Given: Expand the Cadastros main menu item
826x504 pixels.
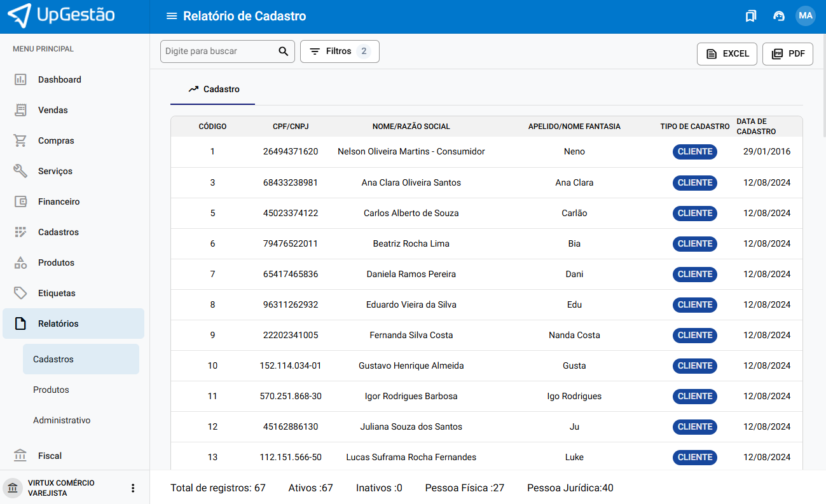Looking at the screenshot, I should (x=59, y=232).
